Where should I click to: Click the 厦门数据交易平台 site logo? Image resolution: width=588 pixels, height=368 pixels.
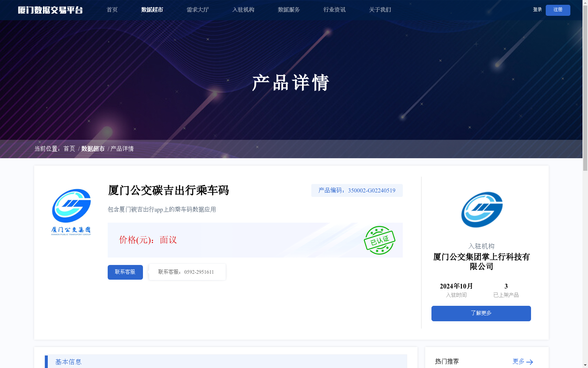[x=50, y=10]
